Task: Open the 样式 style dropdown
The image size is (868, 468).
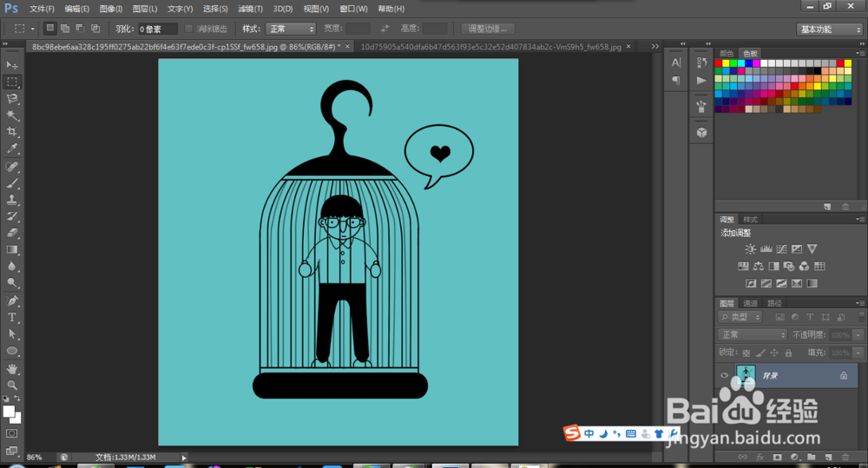Action: [x=290, y=29]
